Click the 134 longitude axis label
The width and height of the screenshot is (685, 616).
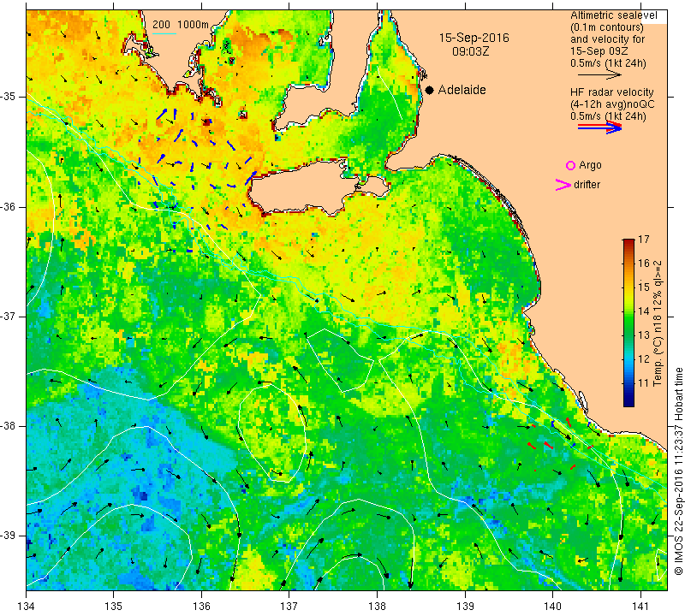(x=27, y=607)
